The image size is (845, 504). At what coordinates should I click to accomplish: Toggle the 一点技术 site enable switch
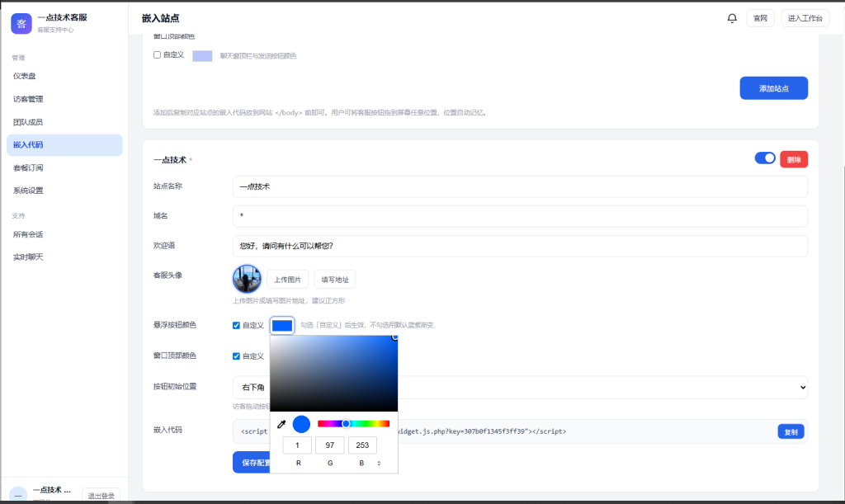(765, 158)
